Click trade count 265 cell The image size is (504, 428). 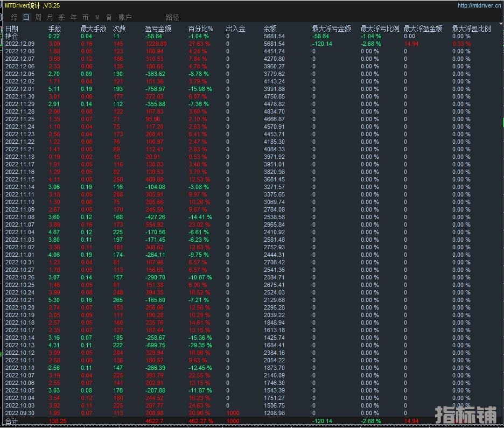pyautogui.click(x=117, y=300)
